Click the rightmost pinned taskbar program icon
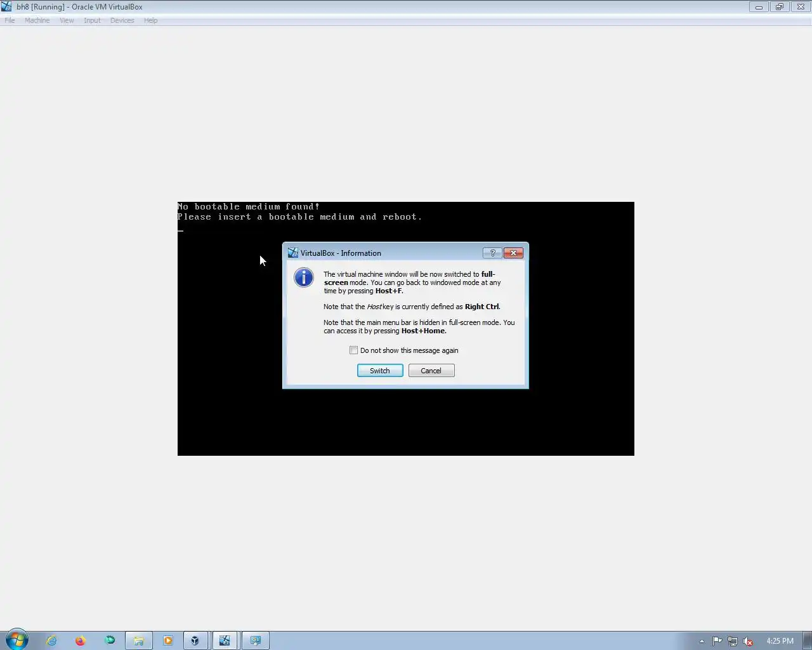The image size is (812, 650). click(256, 640)
